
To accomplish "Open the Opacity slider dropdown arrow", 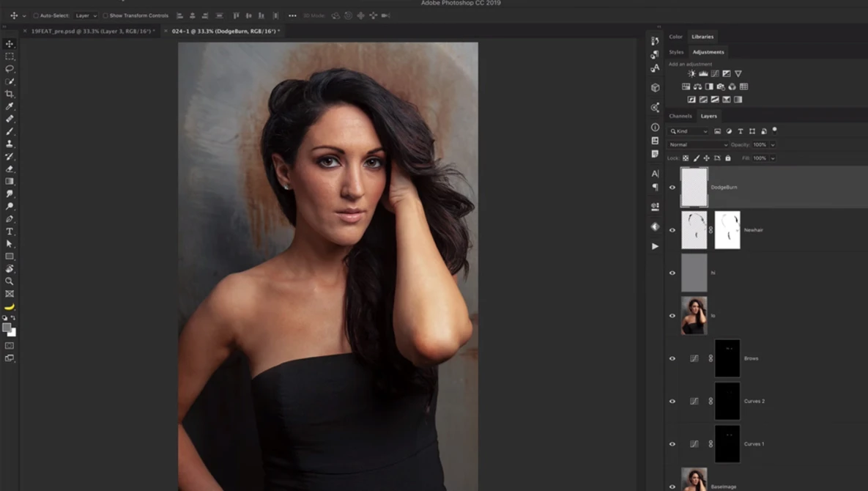I will pyautogui.click(x=773, y=145).
